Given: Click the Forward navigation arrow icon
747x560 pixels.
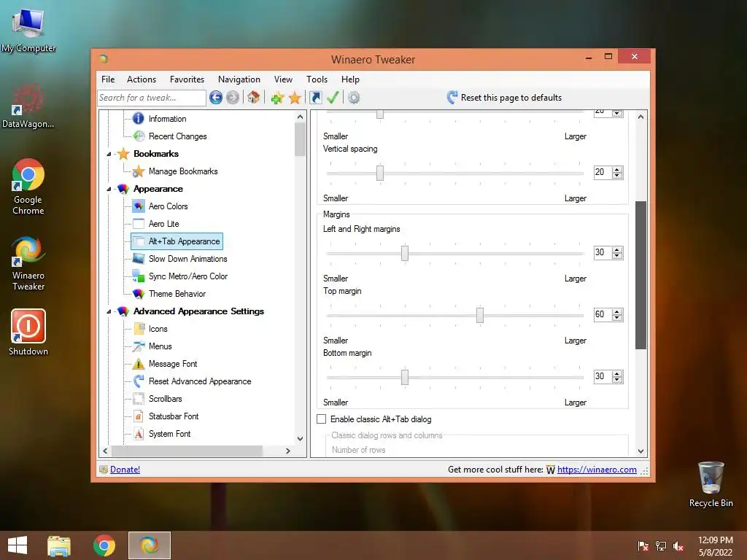Looking at the screenshot, I should pos(233,98).
